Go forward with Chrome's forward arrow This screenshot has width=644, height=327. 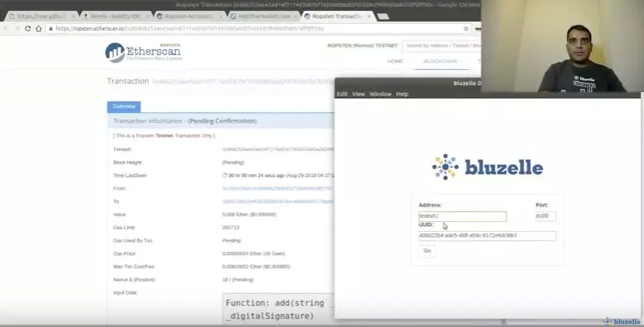point(17,28)
